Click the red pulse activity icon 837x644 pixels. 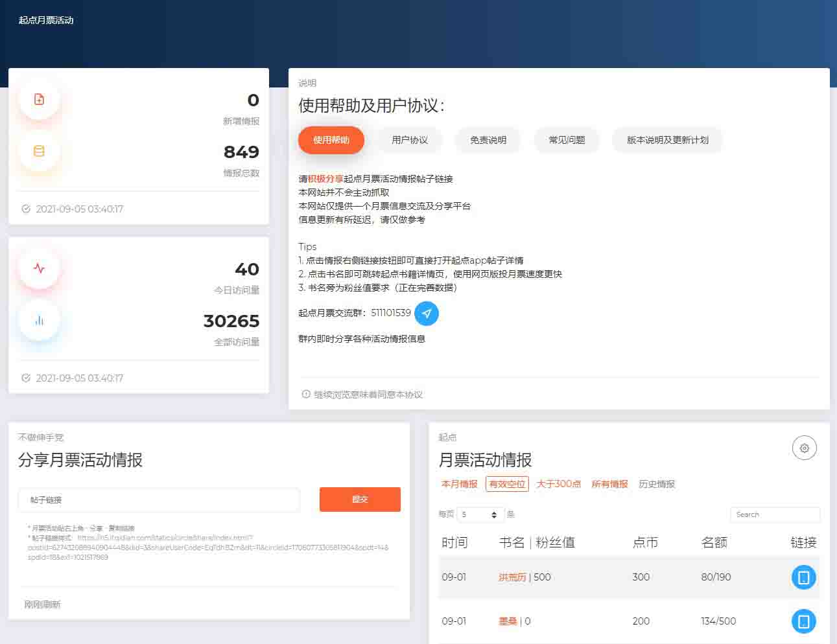pos(40,268)
